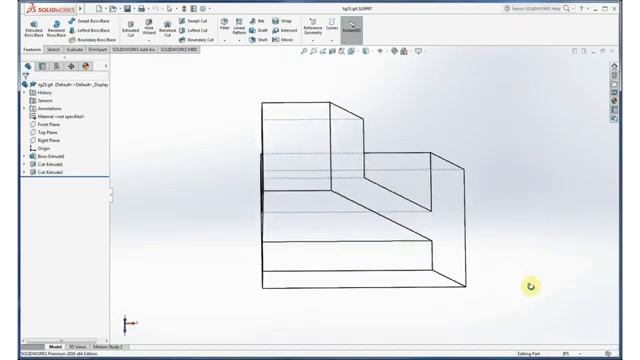Switch to the Model bottom tab

tap(55, 347)
